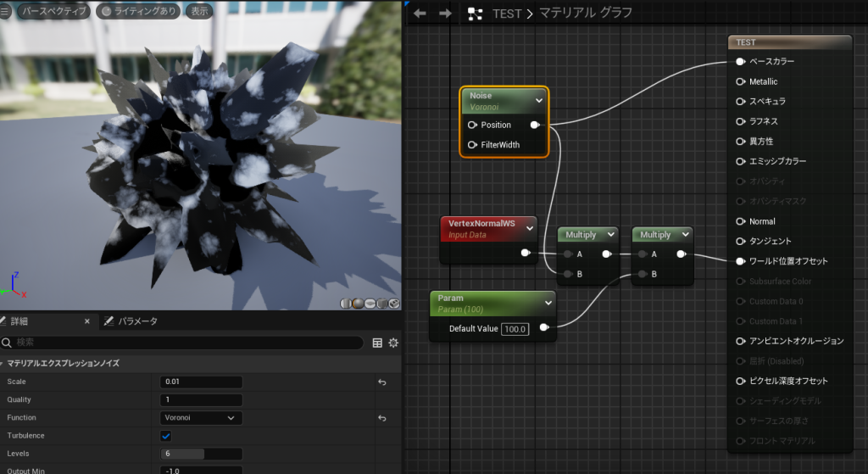
Task: Toggle property matrix table view icon
Action: coord(378,343)
